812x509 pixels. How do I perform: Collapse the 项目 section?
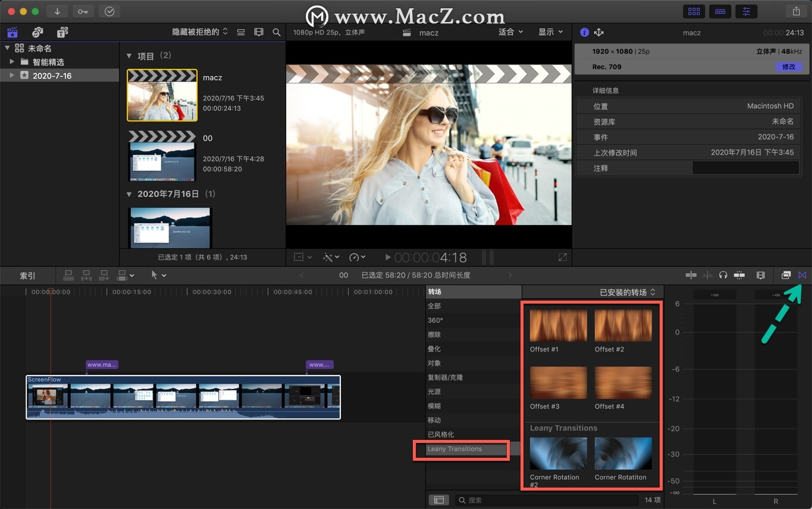[129, 56]
